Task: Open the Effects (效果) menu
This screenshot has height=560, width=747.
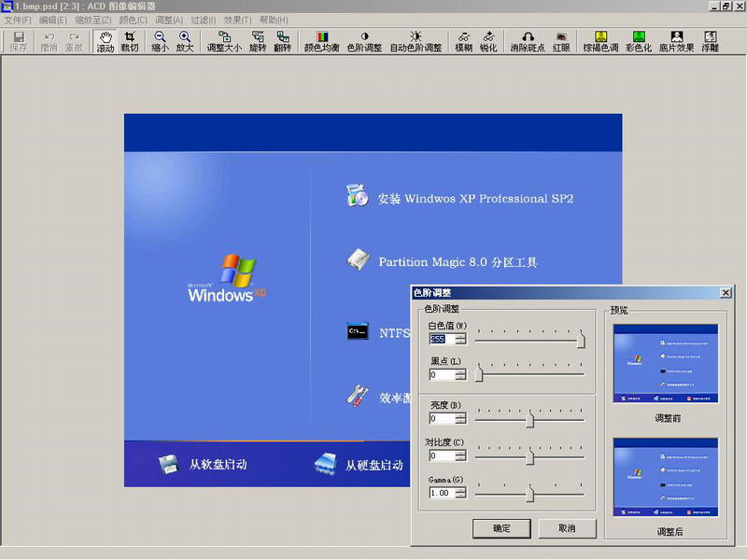Action: coord(237,20)
